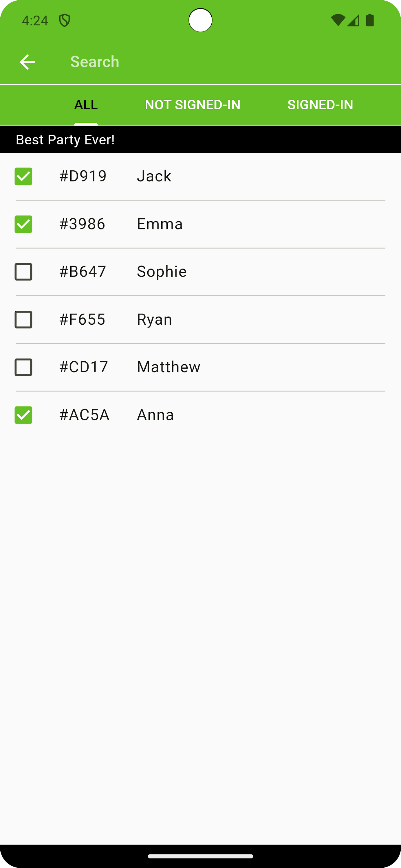The image size is (401, 868).
Task: Open the NOT SIGNED-IN tab
Action: tap(193, 105)
